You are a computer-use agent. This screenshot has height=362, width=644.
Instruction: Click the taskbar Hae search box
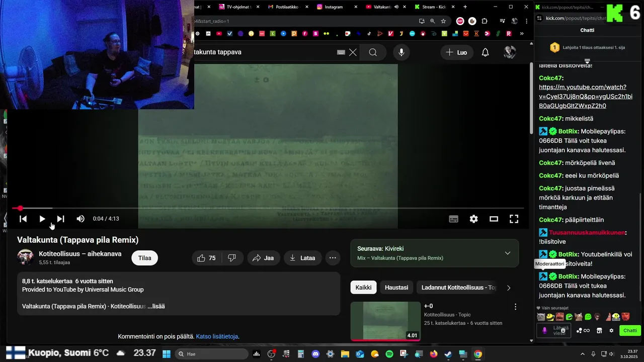(x=212, y=354)
